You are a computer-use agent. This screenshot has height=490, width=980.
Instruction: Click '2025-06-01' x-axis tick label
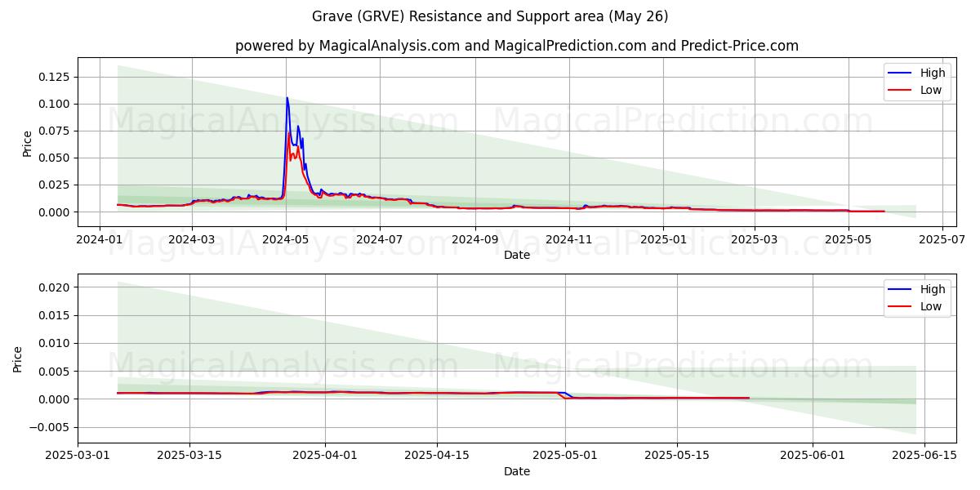[x=813, y=457]
